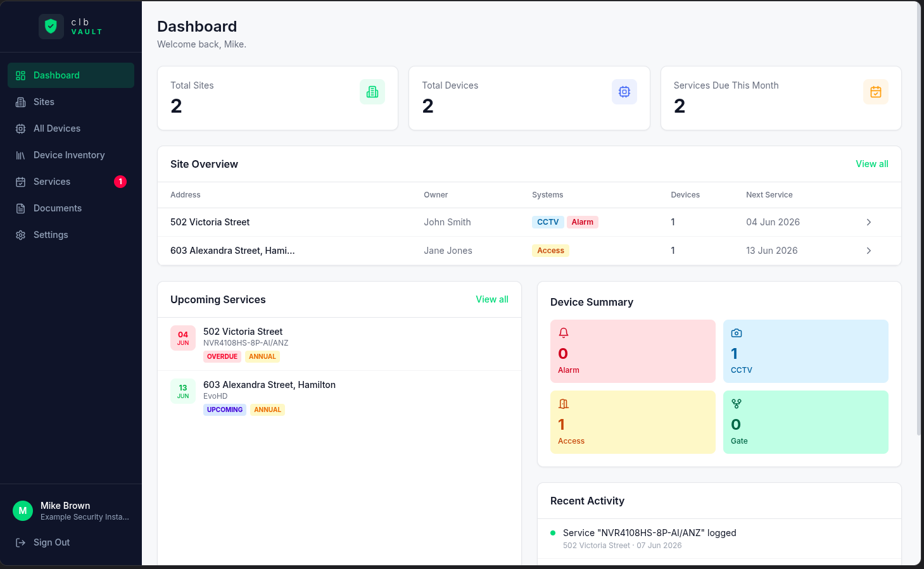This screenshot has height=569, width=924.
Task: Click the 603 Alexandra Street, Hami... address cell
Action: pos(232,251)
